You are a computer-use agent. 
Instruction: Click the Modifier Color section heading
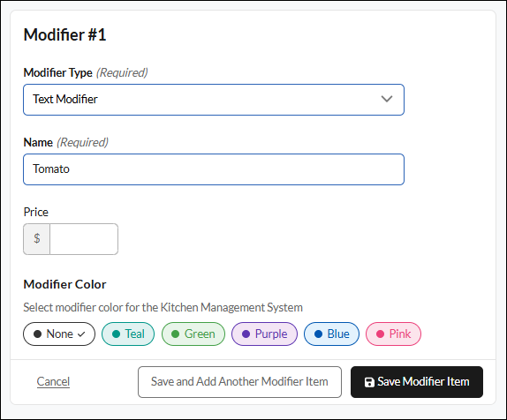(64, 284)
